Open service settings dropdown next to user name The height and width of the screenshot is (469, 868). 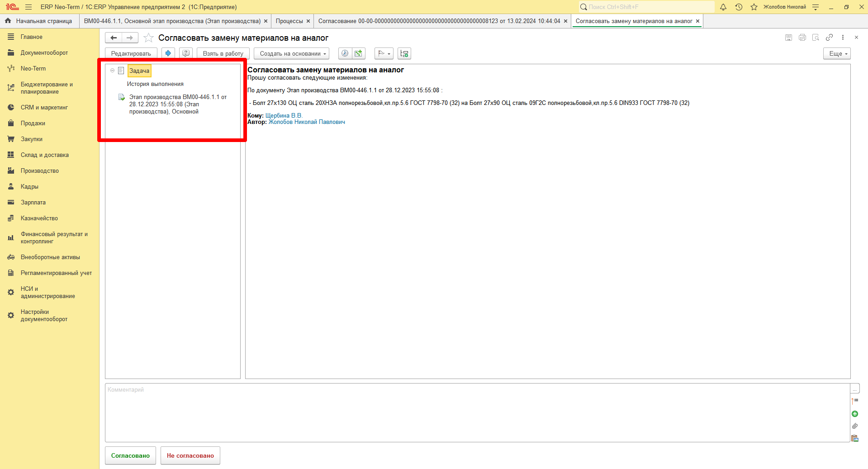tap(816, 7)
